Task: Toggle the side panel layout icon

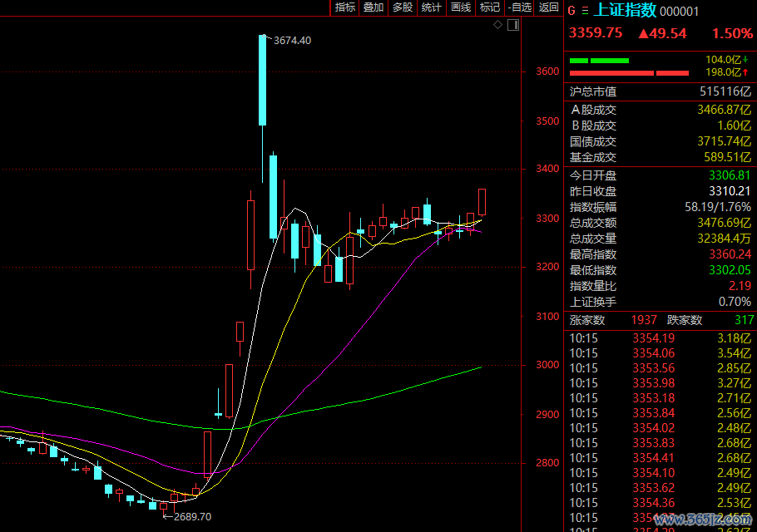Action: point(512,25)
